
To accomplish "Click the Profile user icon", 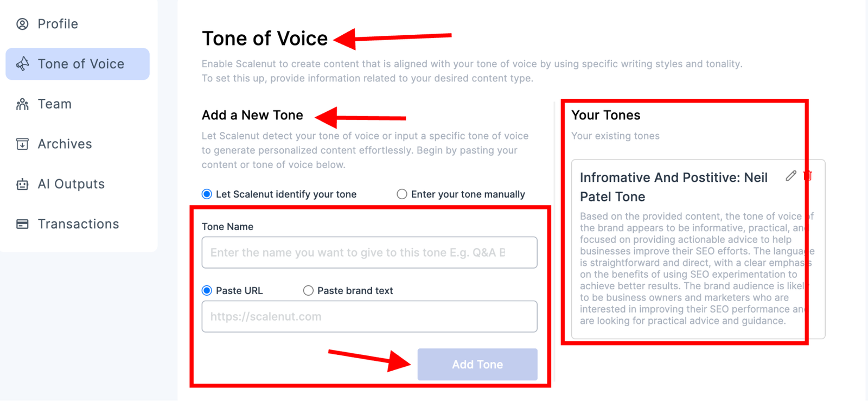I will tap(22, 24).
